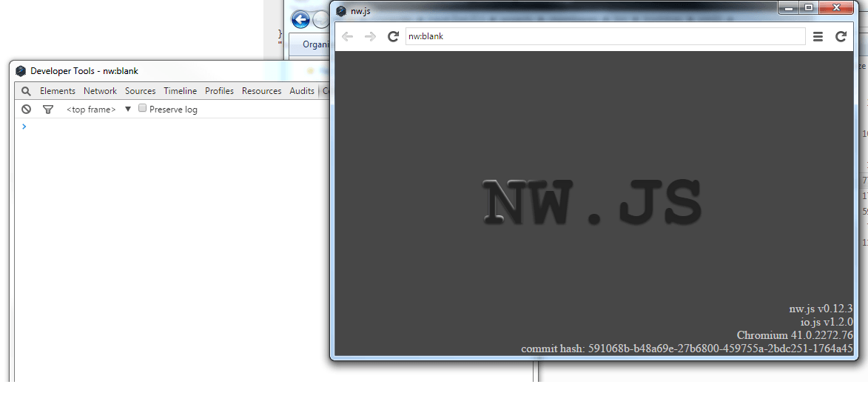Switch to the Audits tab
The image size is (868, 407).
(x=302, y=91)
